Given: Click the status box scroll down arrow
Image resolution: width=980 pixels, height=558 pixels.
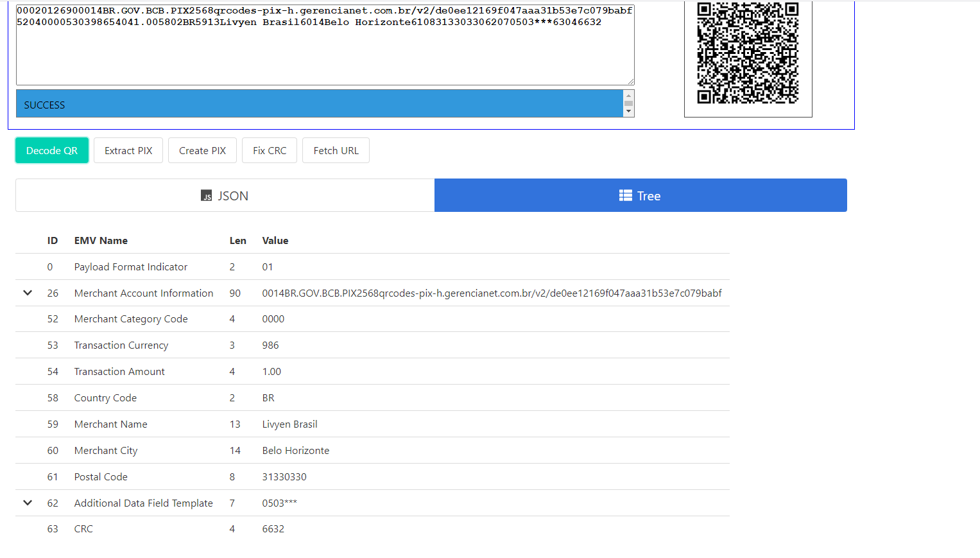Looking at the screenshot, I should coord(629,112).
